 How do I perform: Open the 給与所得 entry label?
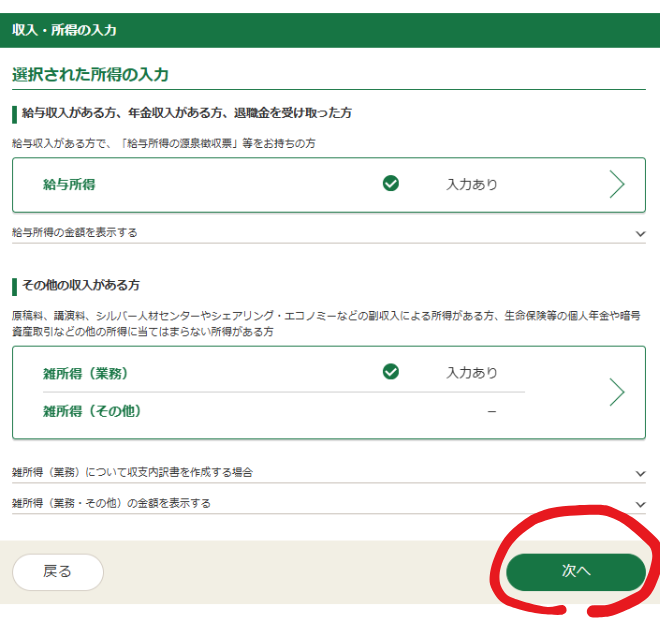(x=69, y=185)
